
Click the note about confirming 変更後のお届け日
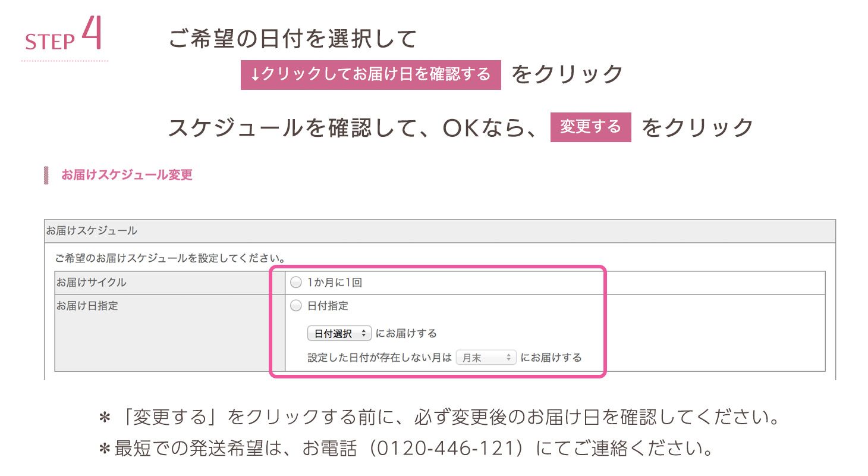[x=439, y=417]
